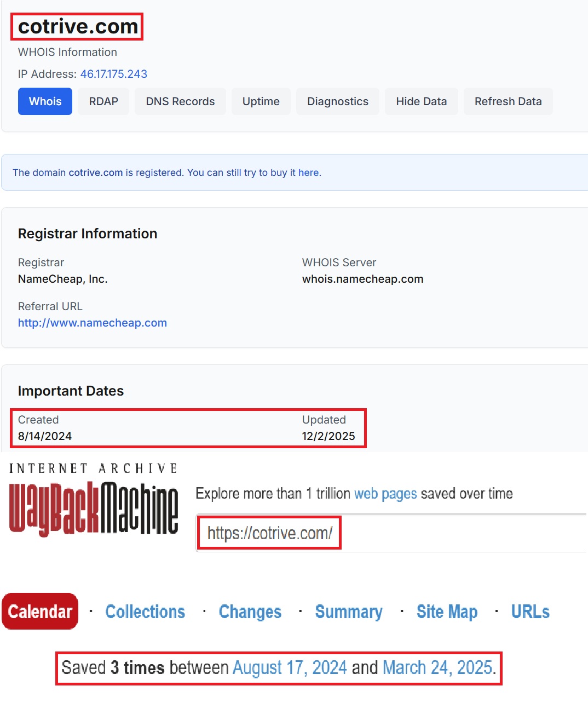Visit the NameCheap referral URL link

tap(92, 323)
